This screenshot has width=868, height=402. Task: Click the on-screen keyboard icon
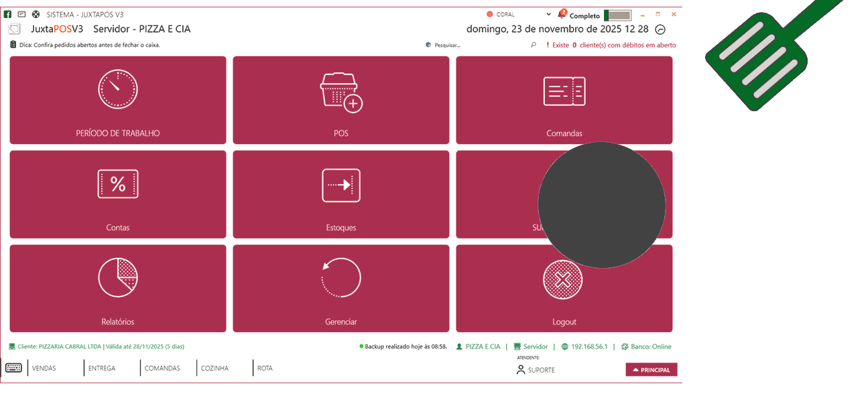(x=13, y=368)
